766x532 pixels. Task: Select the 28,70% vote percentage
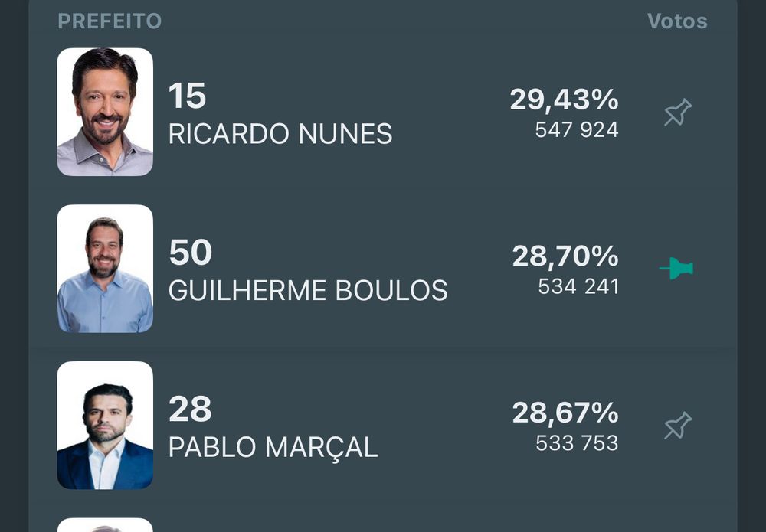tap(565, 256)
